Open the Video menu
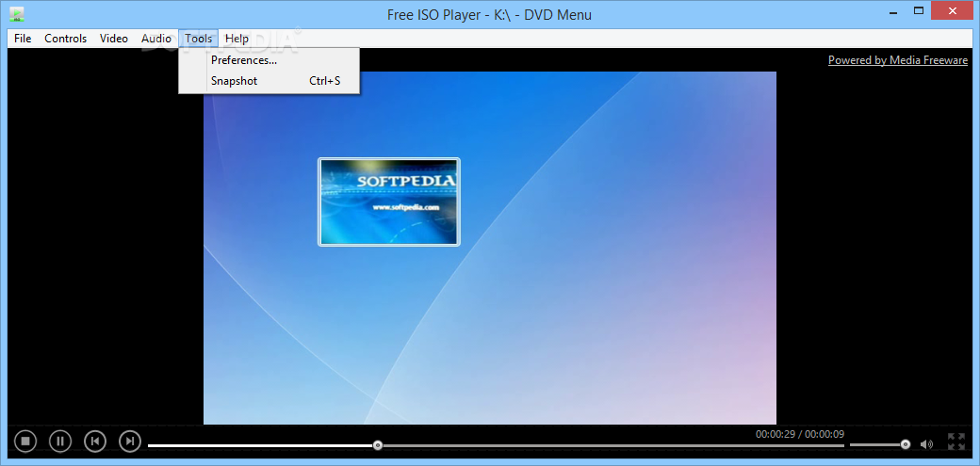This screenshot has width=980, height=466. 114,39
